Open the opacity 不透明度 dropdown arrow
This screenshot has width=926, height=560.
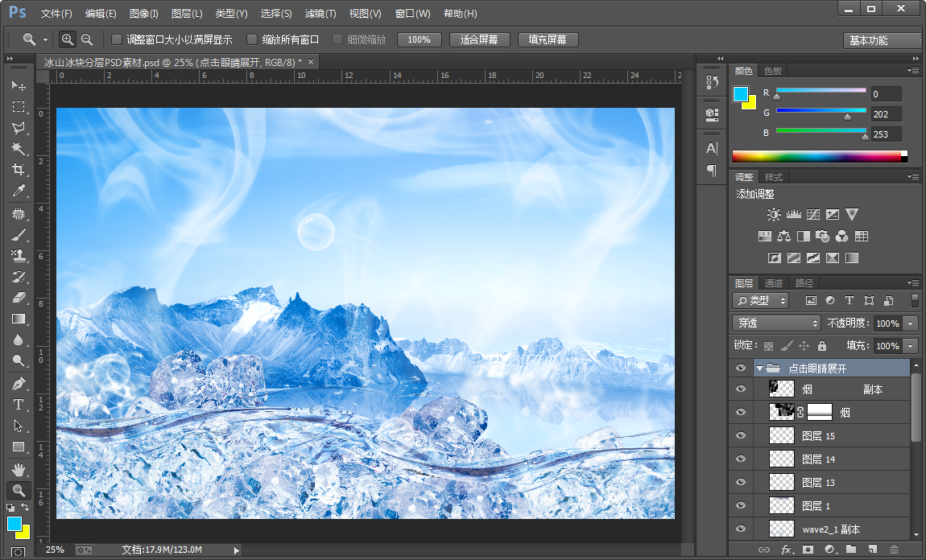[911, 323]
